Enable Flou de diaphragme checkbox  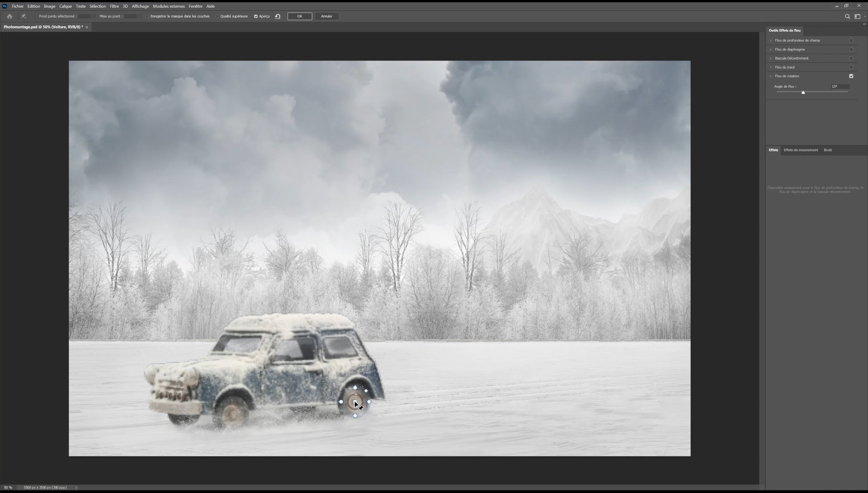851,50
